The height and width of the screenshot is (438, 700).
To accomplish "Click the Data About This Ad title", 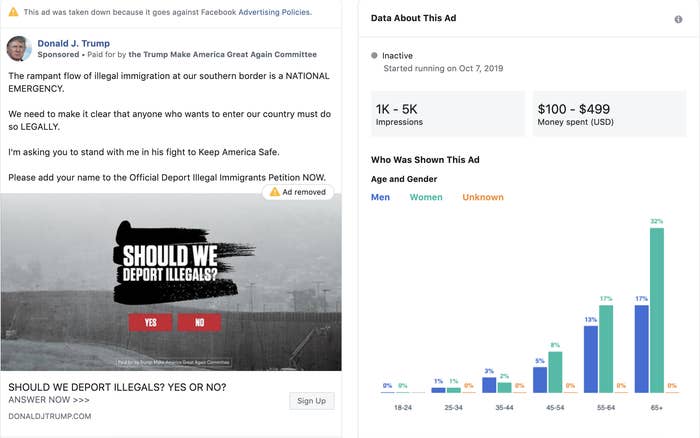I will [413, 18].
